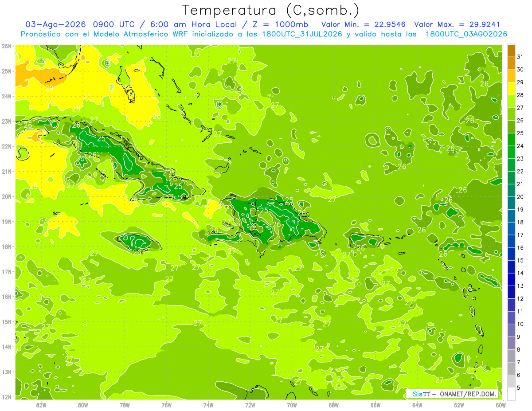Image resolution: width=532 pixels, height=411 pixels.
Task: Click the latitude axis label "18N"
Action: tap(6, 247)
